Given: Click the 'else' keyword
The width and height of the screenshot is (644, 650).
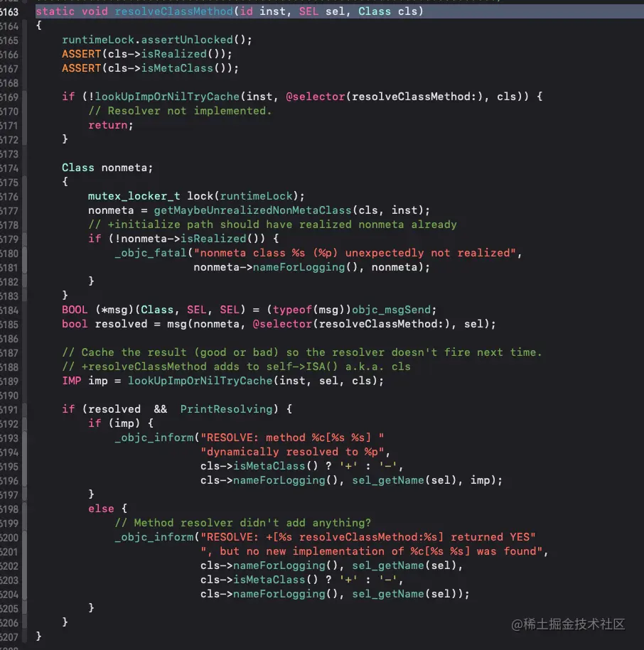Looking at the screenshot, I should click(101, 509).
